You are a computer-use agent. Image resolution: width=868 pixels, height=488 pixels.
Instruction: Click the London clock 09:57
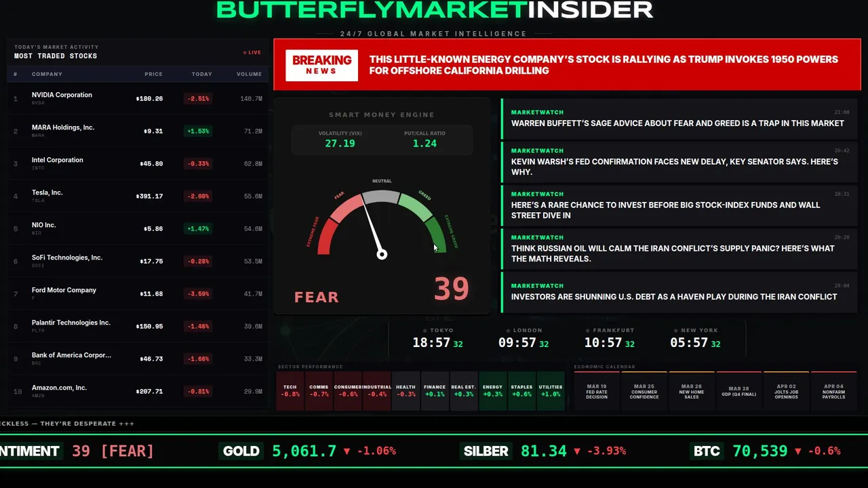(x=517, y=343)
